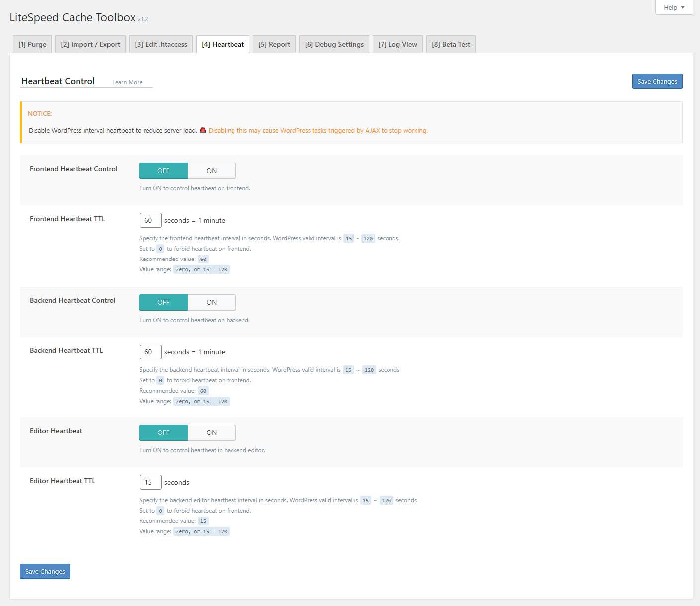
Task: Click the v3.2 version label
Action: coord(143,19)
